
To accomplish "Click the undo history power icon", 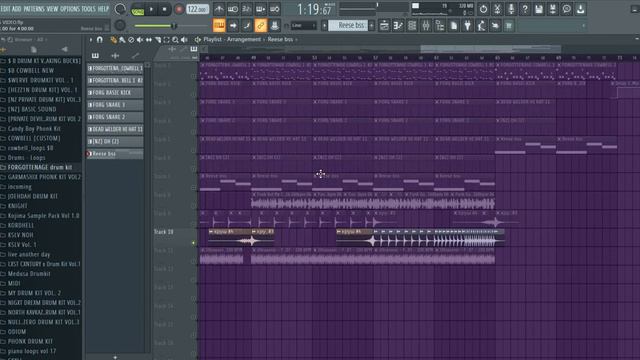I will pos(483,9).
